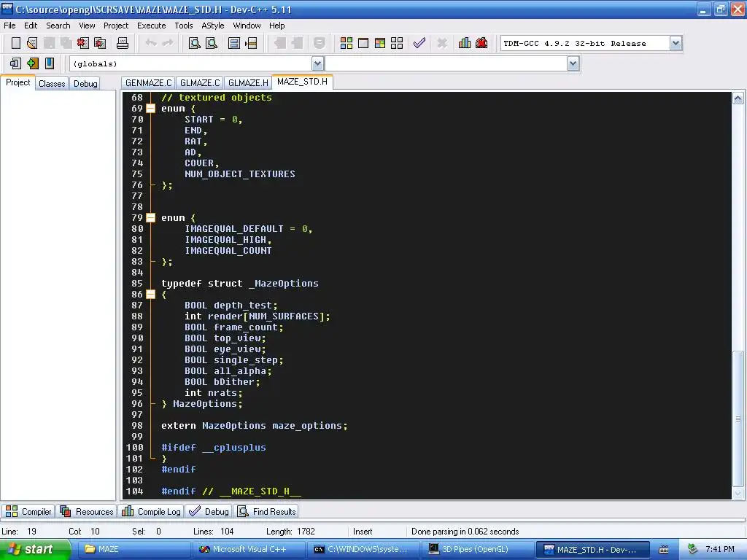This screenshot has width=747, height=560.
Task: Click the Compile four-color squares icon
Action: pyautogui.click(x=347, y=43)
